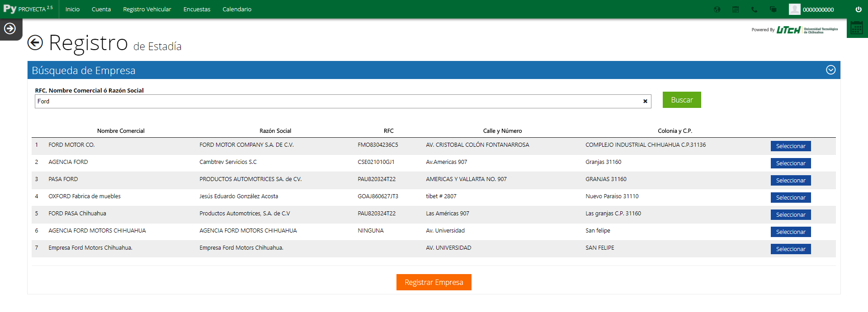
Task: Click address AMERICAS Y VALLARTA NO. 907
Action: click(x=466, y=179)
